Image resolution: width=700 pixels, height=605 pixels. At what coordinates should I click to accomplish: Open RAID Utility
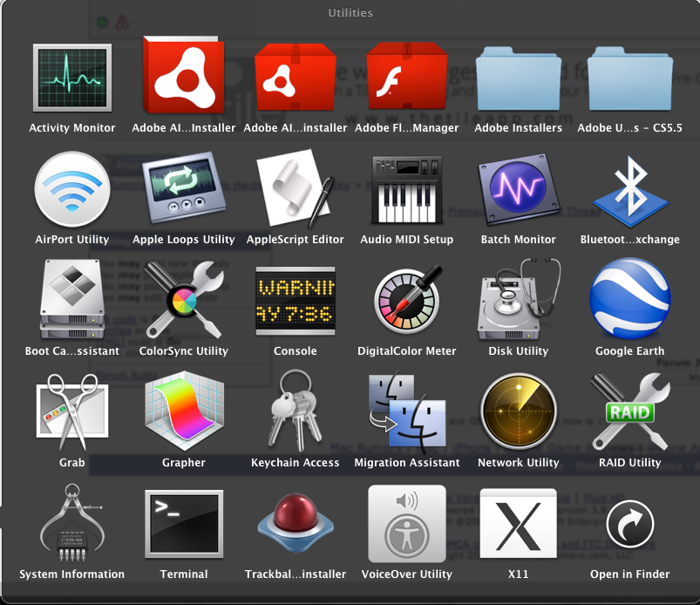tap(630, 411)
